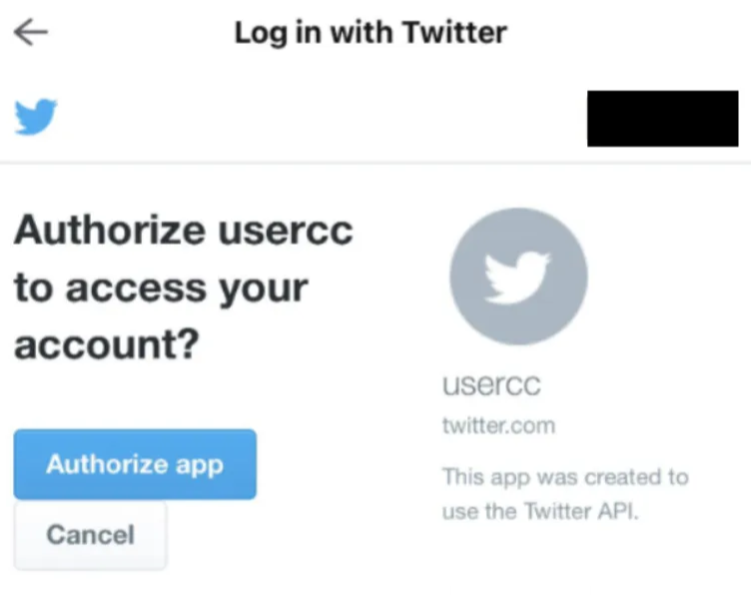This screenshot has height=595, width=751.
Task: Select the usercc name below the avatar
Action: (x=491, y=385)
